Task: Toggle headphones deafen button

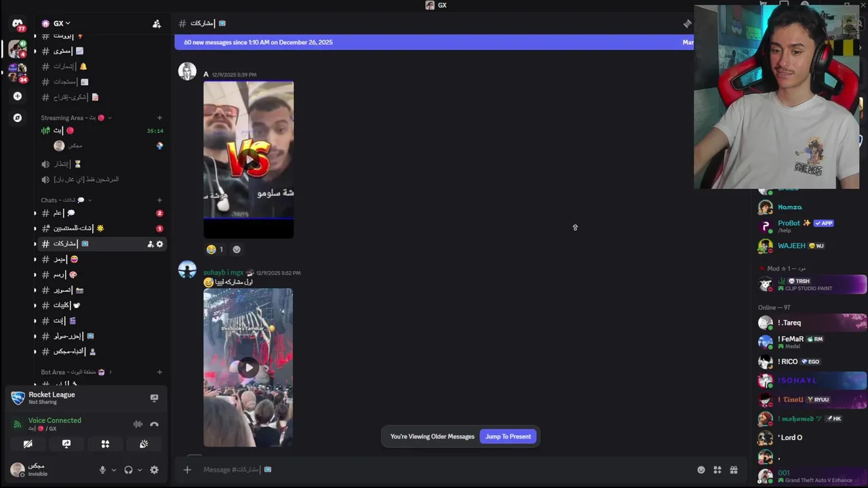Action: click(x=128, y=470)
